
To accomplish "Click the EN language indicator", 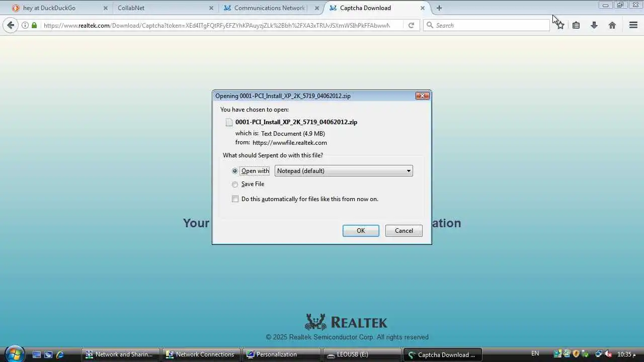I will [535, 354].
